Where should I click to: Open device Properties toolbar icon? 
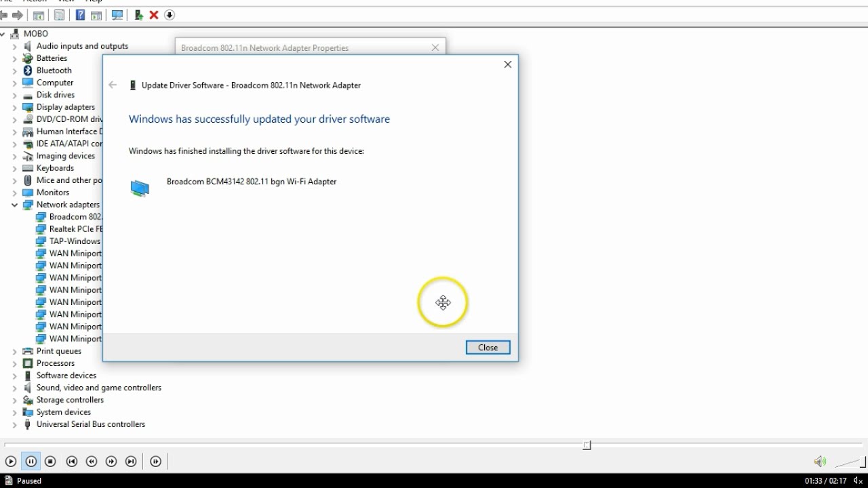pos(59,15)
